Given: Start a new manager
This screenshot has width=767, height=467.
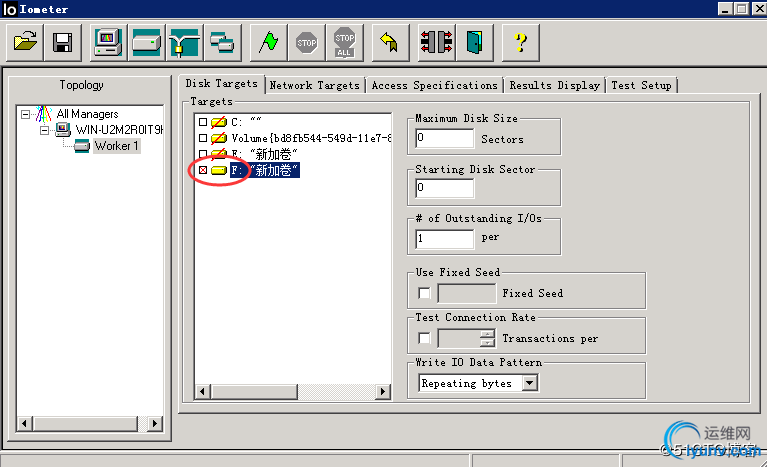Looking at the screenshot, I should click(109, 43).
